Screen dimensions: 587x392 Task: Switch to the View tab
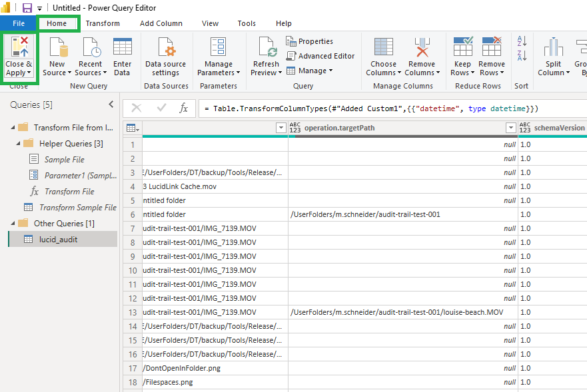pyautogui.click(x=210, y=23)
